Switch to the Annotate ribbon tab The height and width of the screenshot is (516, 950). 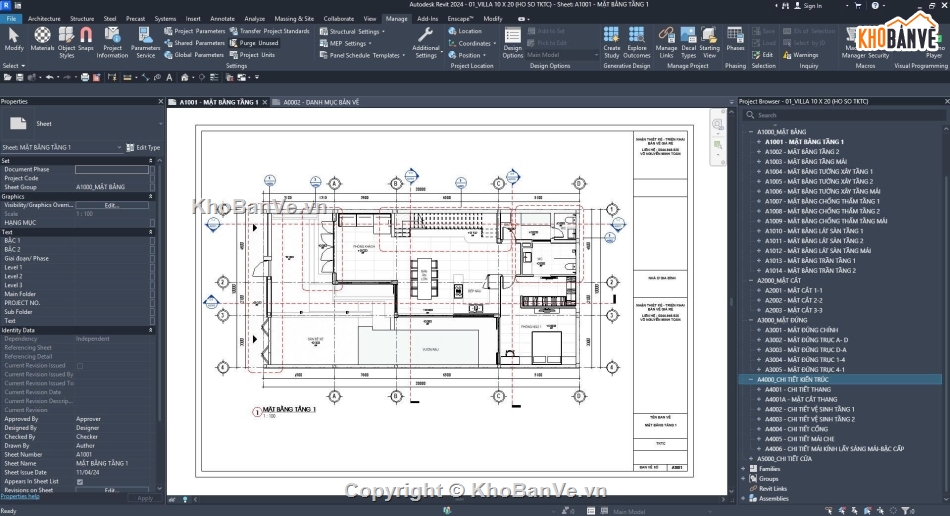coord(222,19)
